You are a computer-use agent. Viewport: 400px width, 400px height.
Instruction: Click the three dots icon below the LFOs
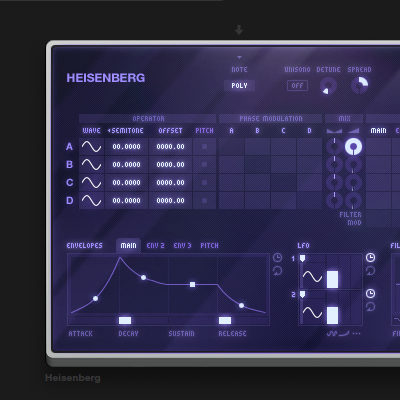pyautogui.click(x=356, y=333)
